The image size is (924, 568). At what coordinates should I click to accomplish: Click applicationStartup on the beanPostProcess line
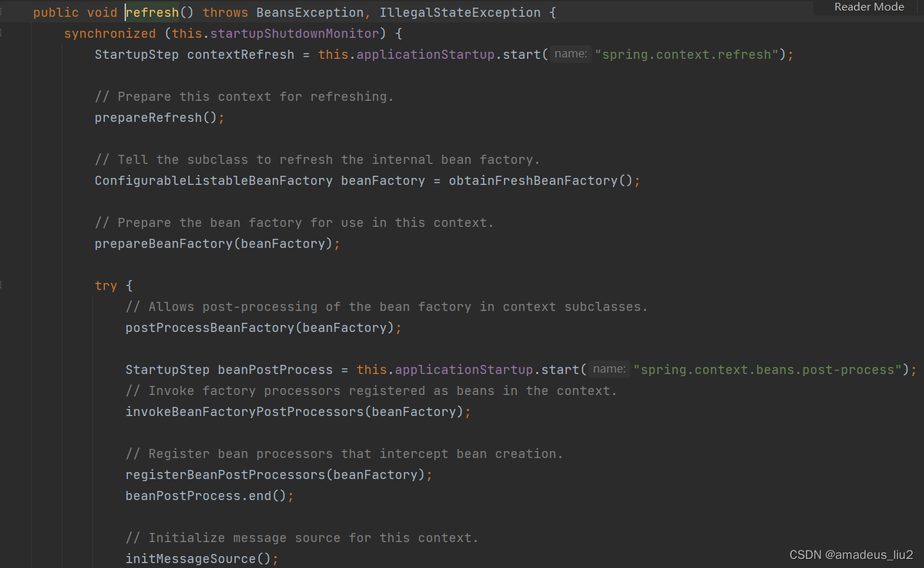[464, 370]
